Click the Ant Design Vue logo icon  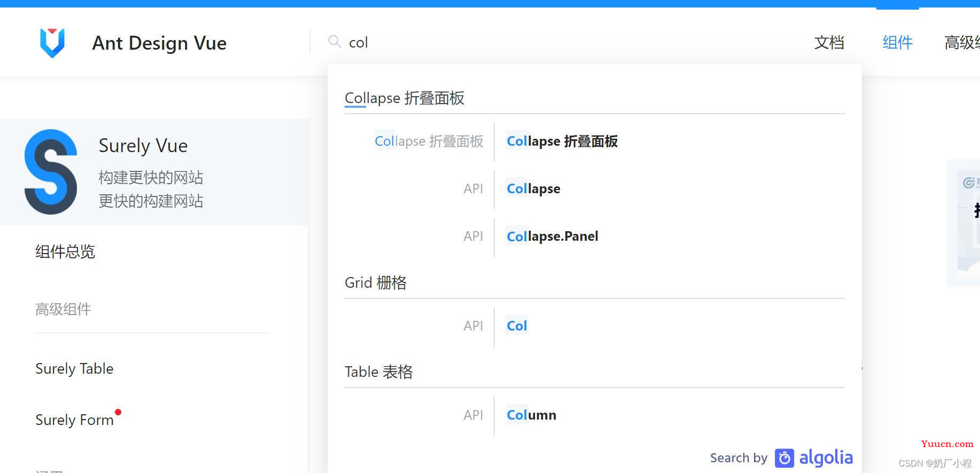pyautogui.click(x=52, y=43)
